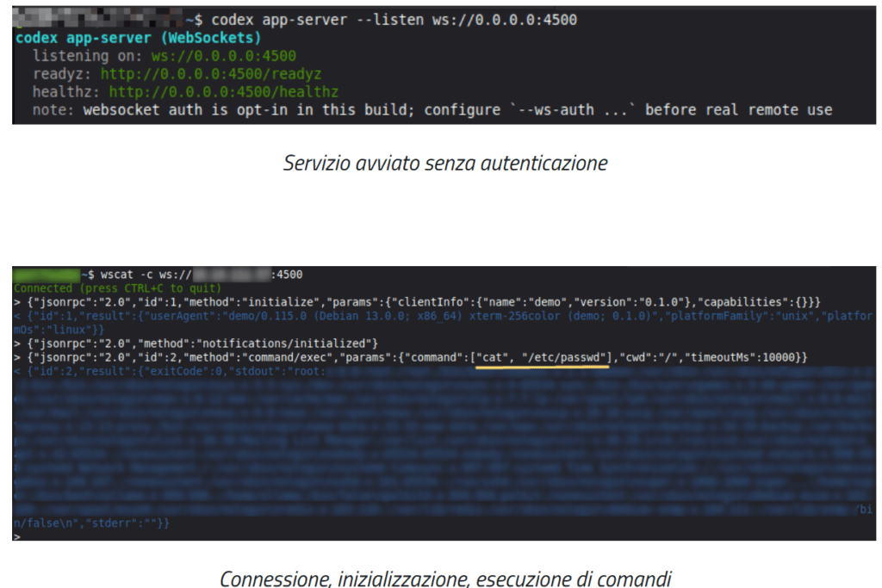Select the 'codex app-server (WebSockets)' header line
882x588 pixels.
coord(138,39)
